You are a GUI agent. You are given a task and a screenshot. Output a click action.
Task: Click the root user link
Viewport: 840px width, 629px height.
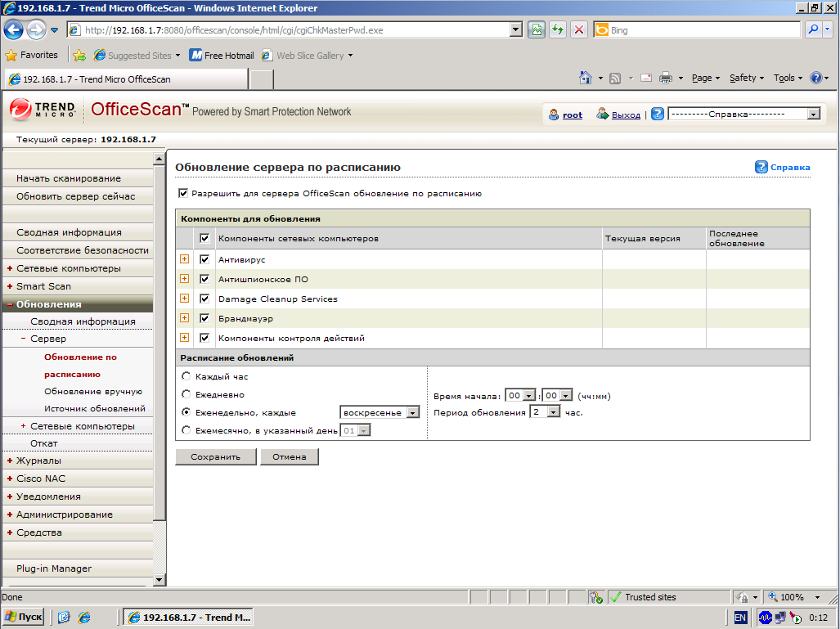[573, 115]
